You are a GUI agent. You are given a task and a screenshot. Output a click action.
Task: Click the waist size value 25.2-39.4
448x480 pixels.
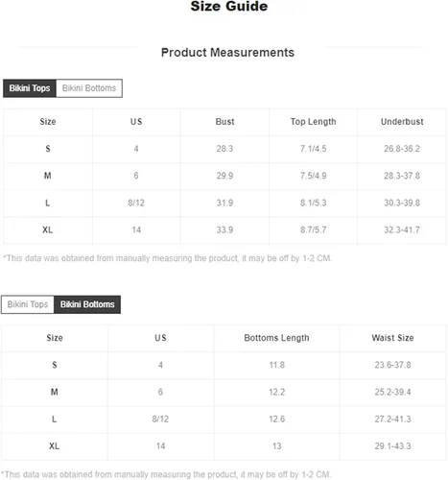(392, 392)
